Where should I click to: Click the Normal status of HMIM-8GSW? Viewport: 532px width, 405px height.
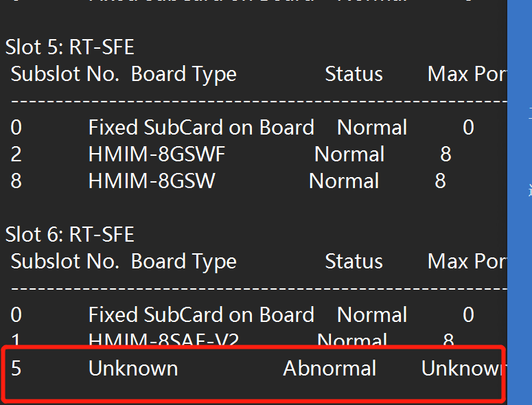coord(344,181)
